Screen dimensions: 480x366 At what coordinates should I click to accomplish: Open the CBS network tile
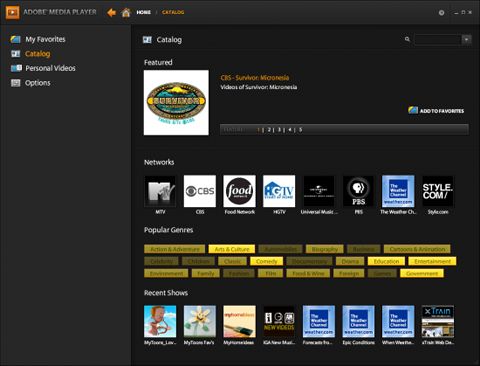pyautogui.click(x=200, y=191)
